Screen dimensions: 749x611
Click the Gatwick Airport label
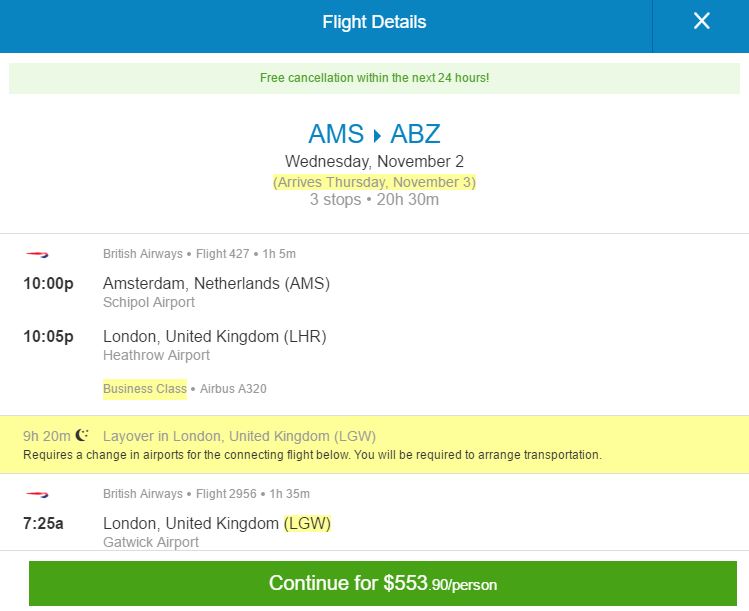tap(150, 542)
